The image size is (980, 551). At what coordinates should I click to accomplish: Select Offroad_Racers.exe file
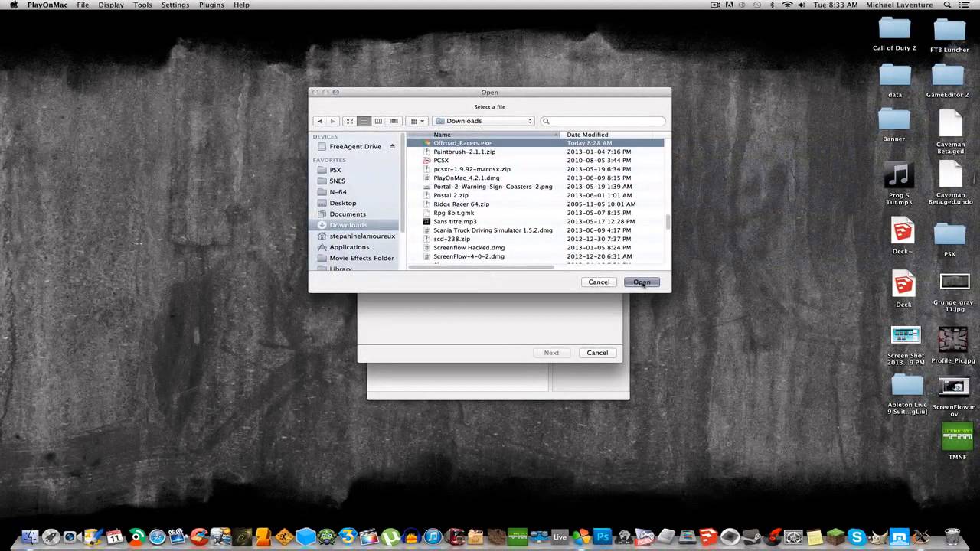click(x=535, y=143)
